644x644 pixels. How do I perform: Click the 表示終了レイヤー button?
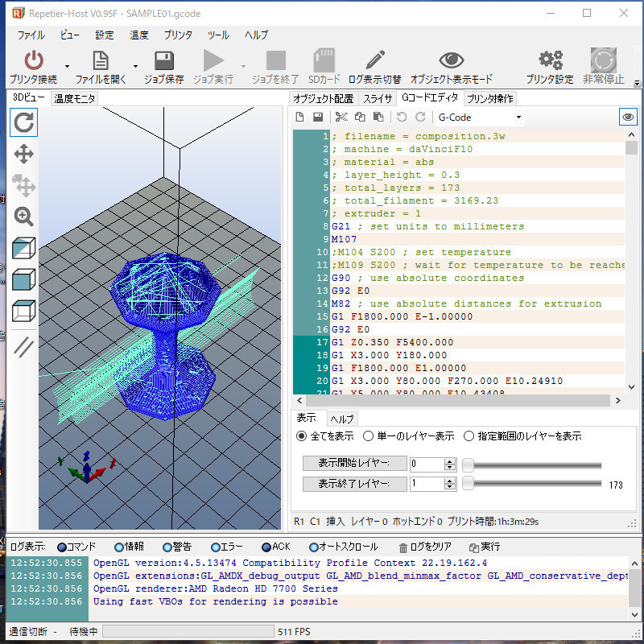click(354, 484)
